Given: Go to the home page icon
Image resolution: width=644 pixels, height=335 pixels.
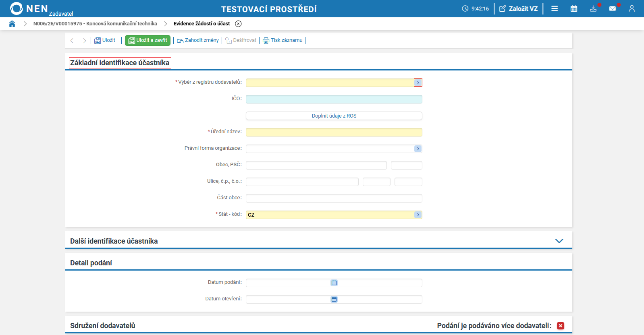Looking at the screenshot, I should pos(12,24).
